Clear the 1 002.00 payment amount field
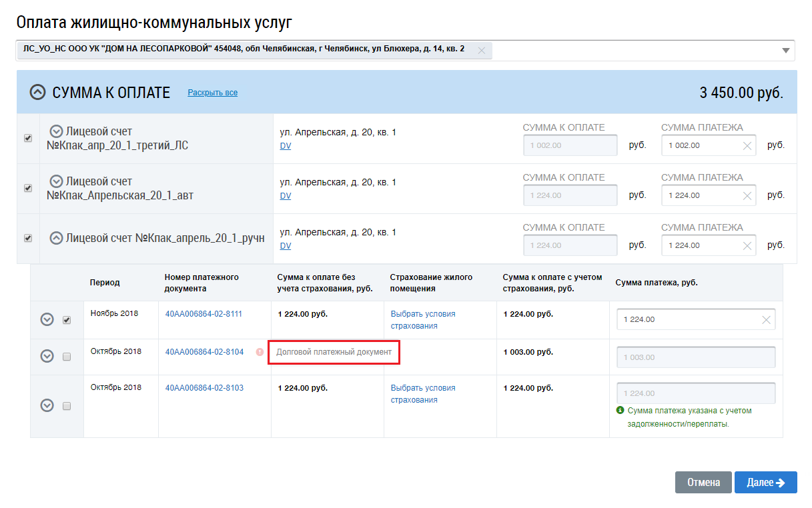The width and height of the screenshot is (812, 508). [x=747, y=146]
